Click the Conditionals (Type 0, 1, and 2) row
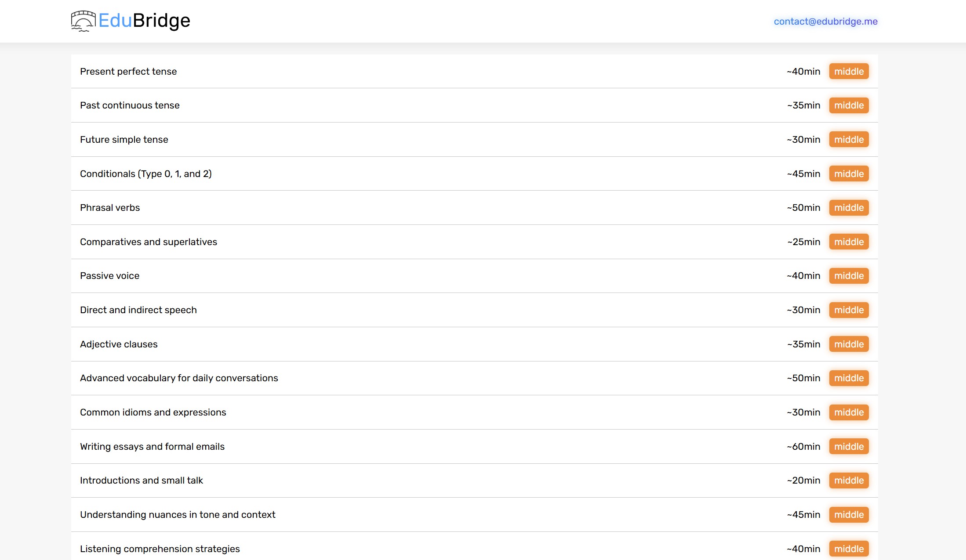The height and width of the screenshot is (560, 966). tap(145, 174)
